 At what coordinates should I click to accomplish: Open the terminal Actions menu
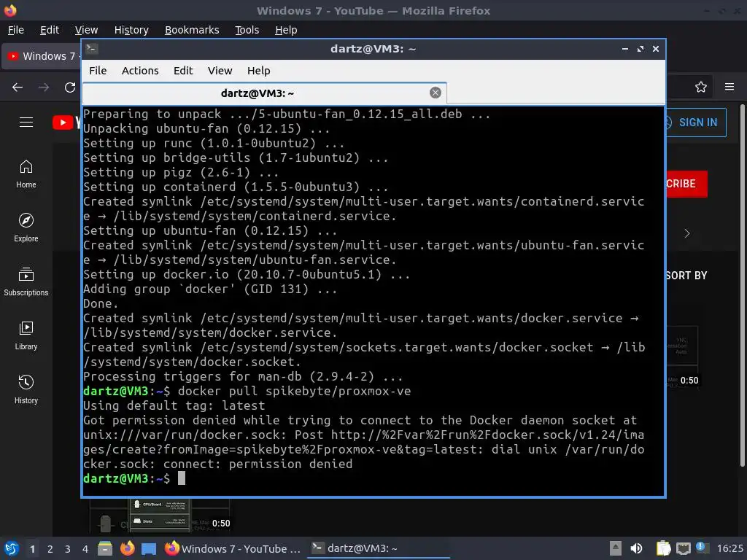coord(140,71)
